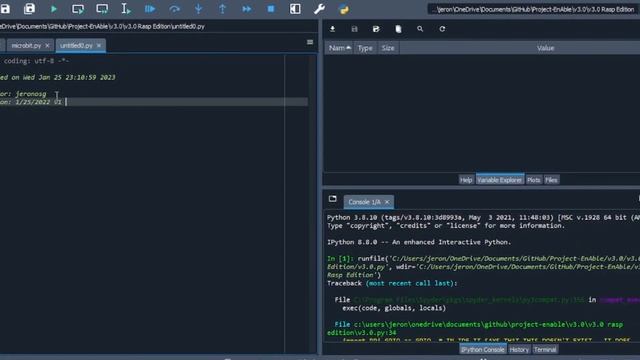640x360 pixels.
Task: Open the Files tab
Action: tap(551, 180)
